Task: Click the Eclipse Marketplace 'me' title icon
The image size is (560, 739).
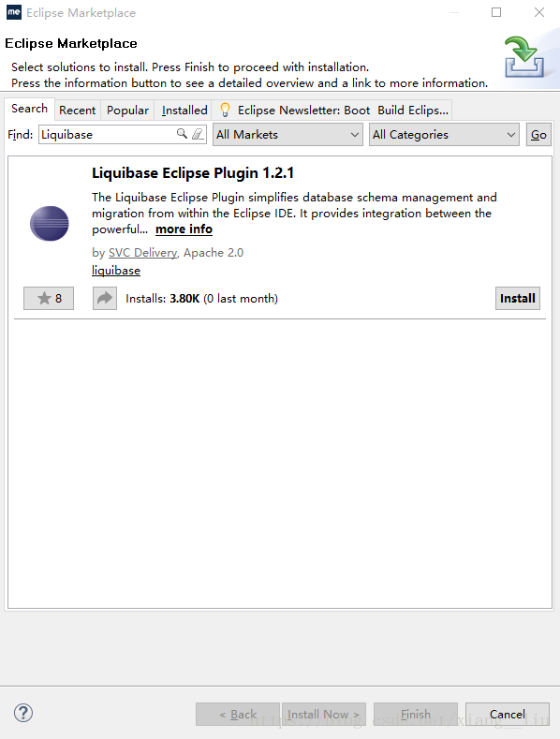Action: pos(14,12)
